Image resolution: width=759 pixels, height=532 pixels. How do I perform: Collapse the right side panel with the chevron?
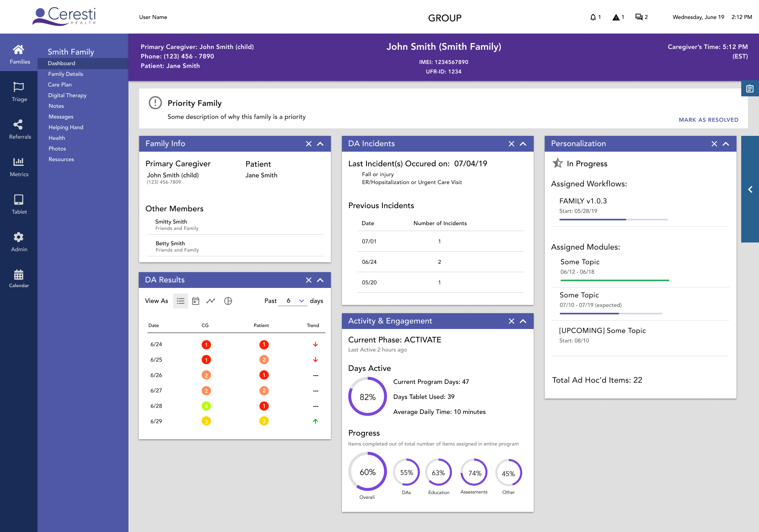(750, 190)
